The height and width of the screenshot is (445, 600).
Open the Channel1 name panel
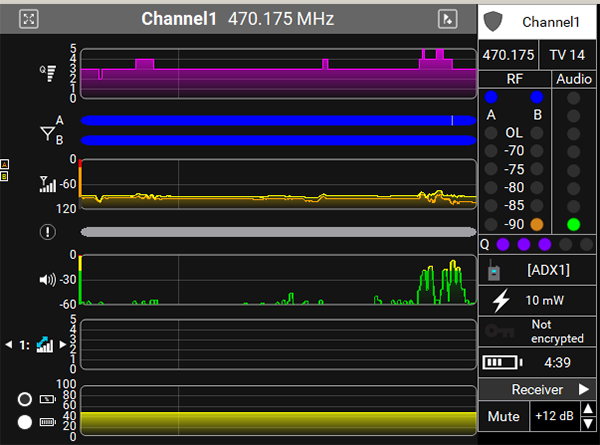pyautogui.click(x=537, y=22)
